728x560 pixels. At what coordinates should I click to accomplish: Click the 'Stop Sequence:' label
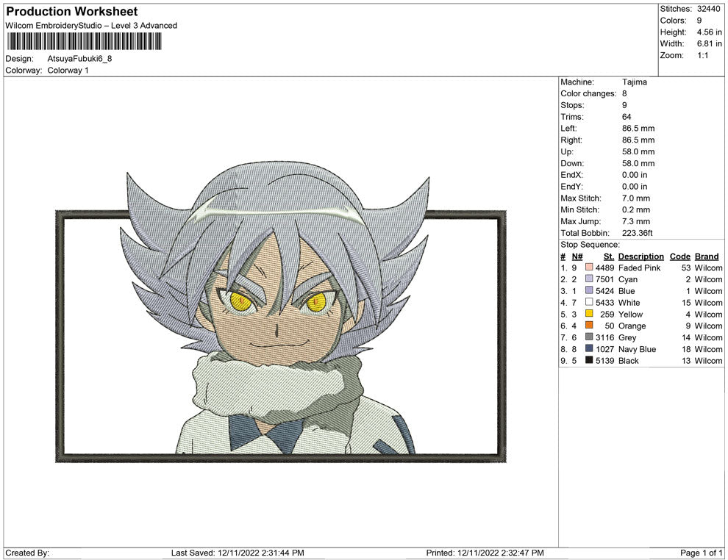coord(590,245)
